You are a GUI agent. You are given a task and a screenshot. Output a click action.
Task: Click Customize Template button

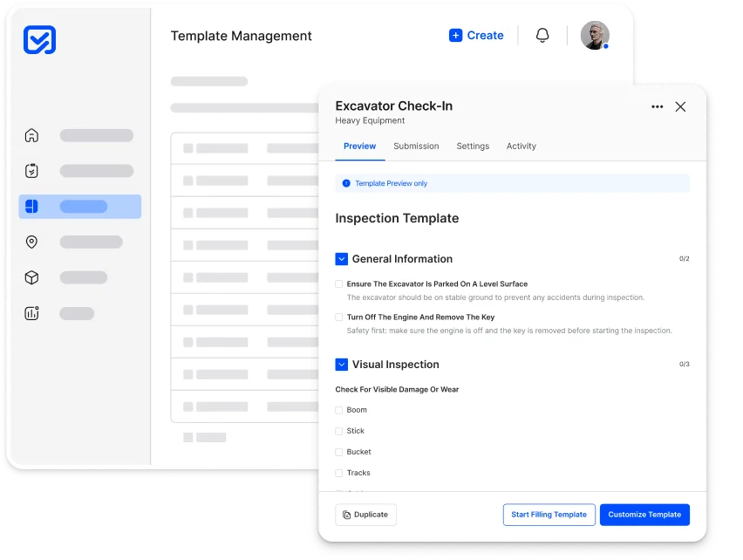645,515
